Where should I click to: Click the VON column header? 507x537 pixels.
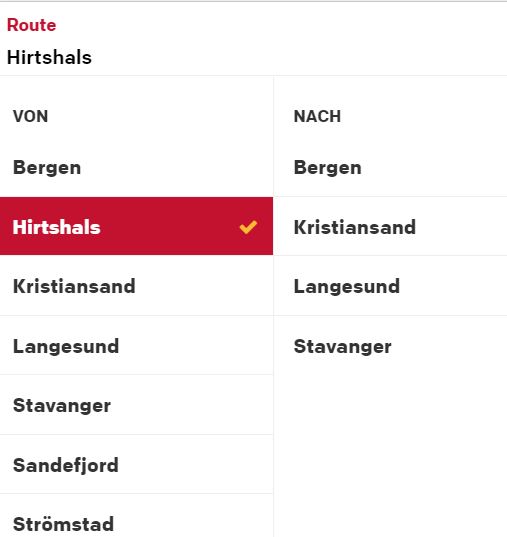[30, 116]
